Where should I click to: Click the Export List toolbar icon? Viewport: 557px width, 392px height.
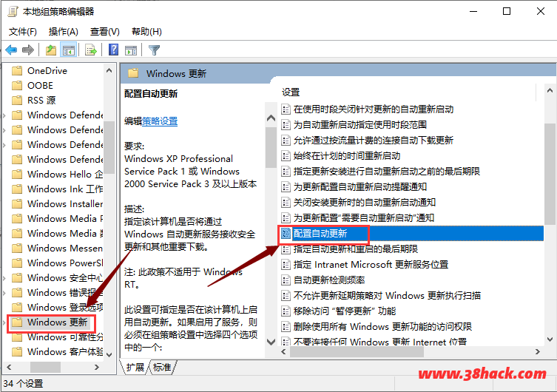click(x=90, y=50)
